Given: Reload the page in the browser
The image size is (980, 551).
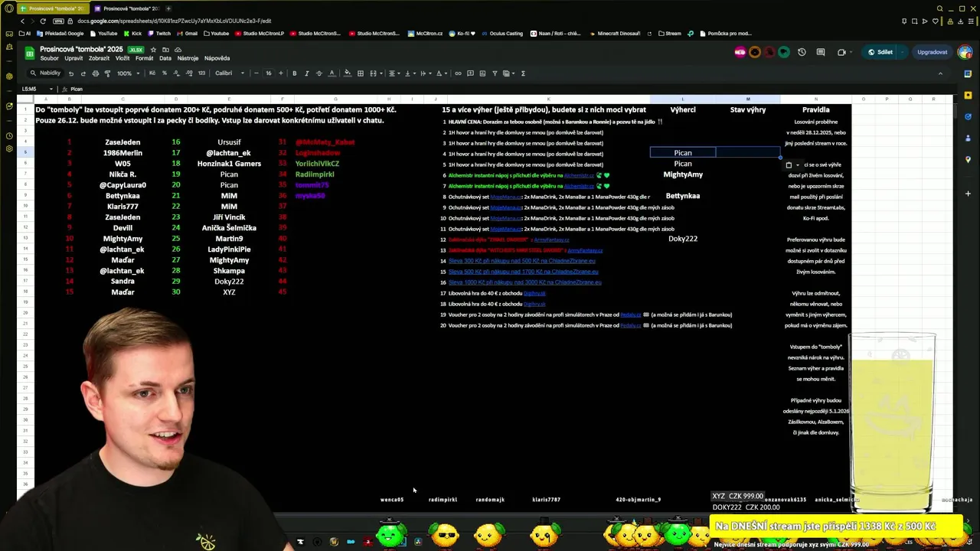Looking at the screenshot, I should click(42, 21).
